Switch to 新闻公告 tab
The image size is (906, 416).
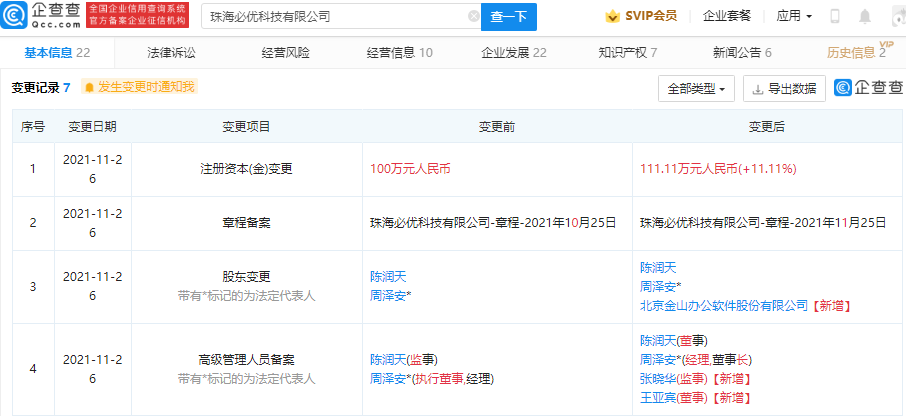click(x=742, y=53)
